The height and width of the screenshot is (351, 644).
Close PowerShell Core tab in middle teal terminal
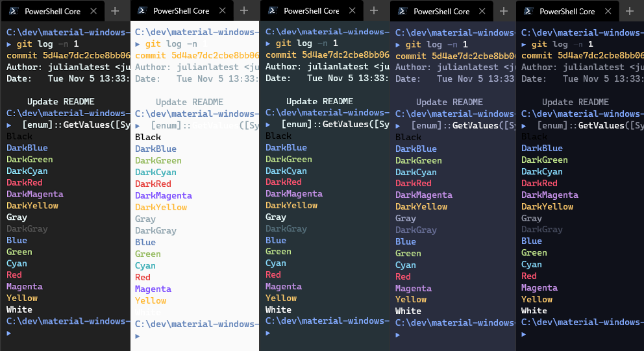pyautogui.click(x=353, y=10)
